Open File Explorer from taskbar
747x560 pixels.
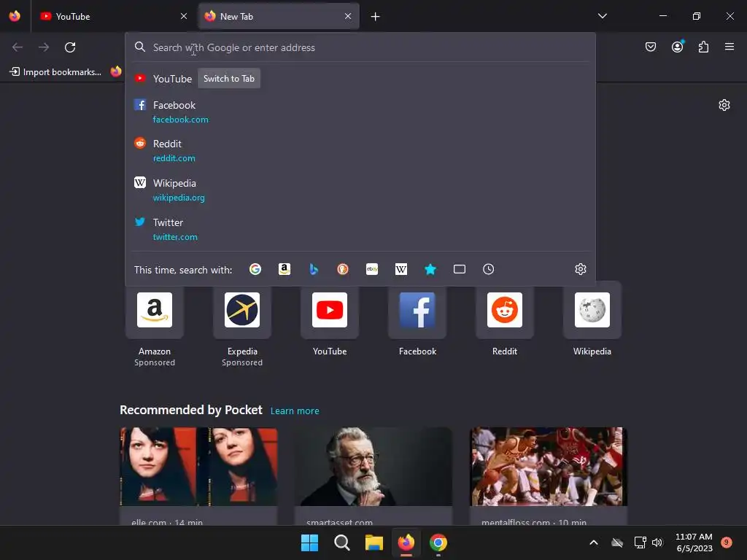[x=374, y=542]
